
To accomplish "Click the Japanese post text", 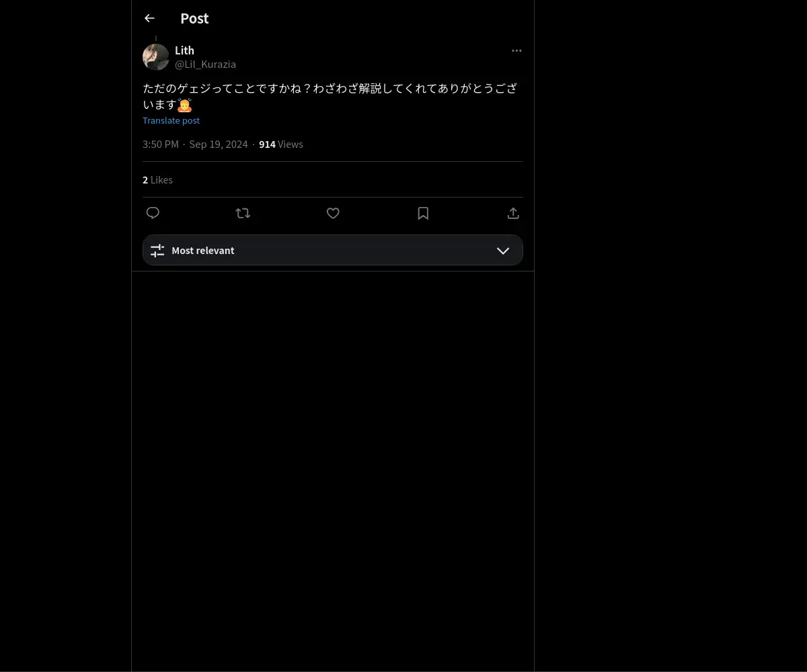I will [330, 96].
